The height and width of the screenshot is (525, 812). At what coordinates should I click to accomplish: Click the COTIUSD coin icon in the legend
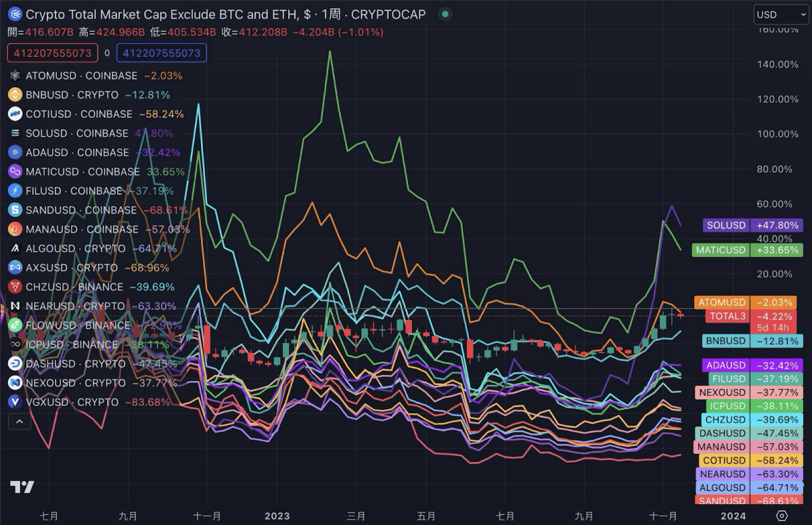[x=15, y=114]
